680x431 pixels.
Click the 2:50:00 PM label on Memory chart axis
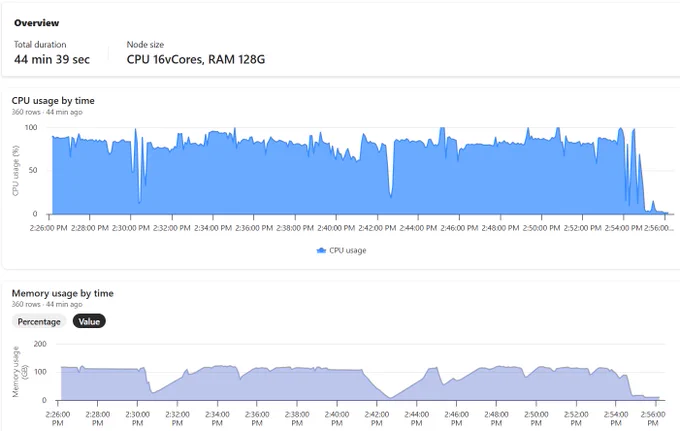(x=536, y=418)
